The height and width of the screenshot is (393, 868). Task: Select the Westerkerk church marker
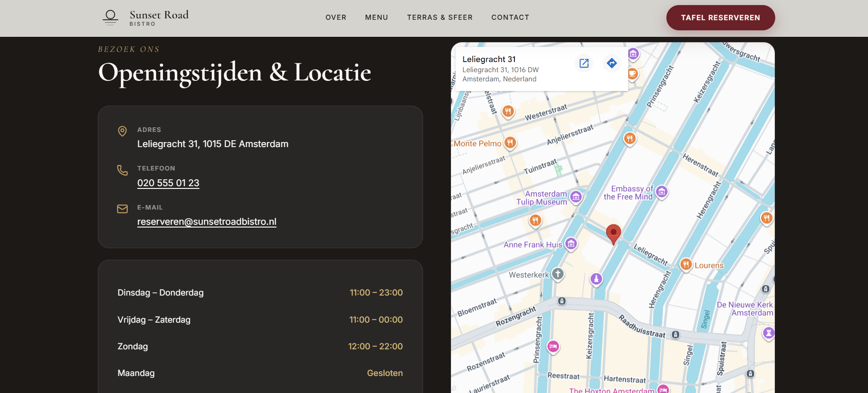[x=558, y=274]
